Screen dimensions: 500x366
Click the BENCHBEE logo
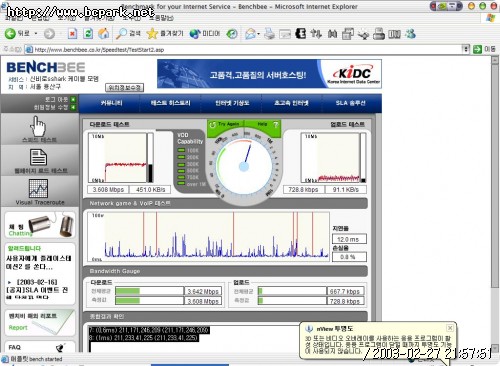click(x=46, y=67)
